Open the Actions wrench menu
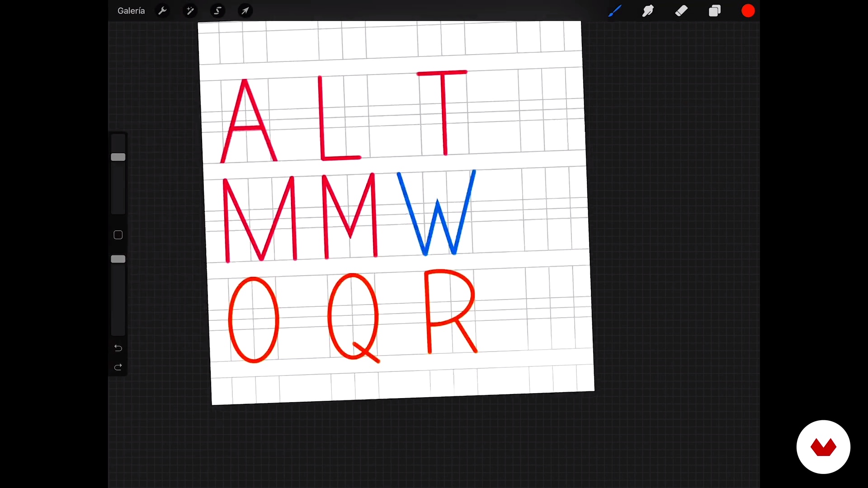This screenshot has height=488, width=868. (162, 11)
